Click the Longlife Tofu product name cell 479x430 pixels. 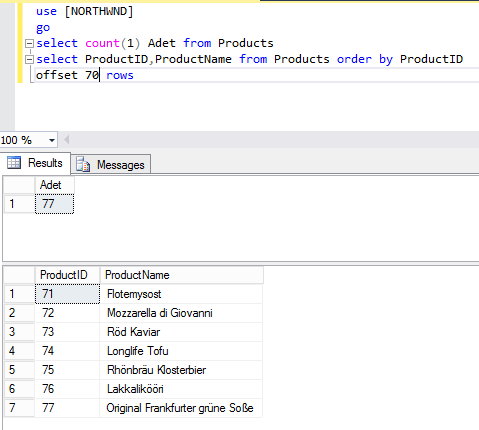(181, 351)
